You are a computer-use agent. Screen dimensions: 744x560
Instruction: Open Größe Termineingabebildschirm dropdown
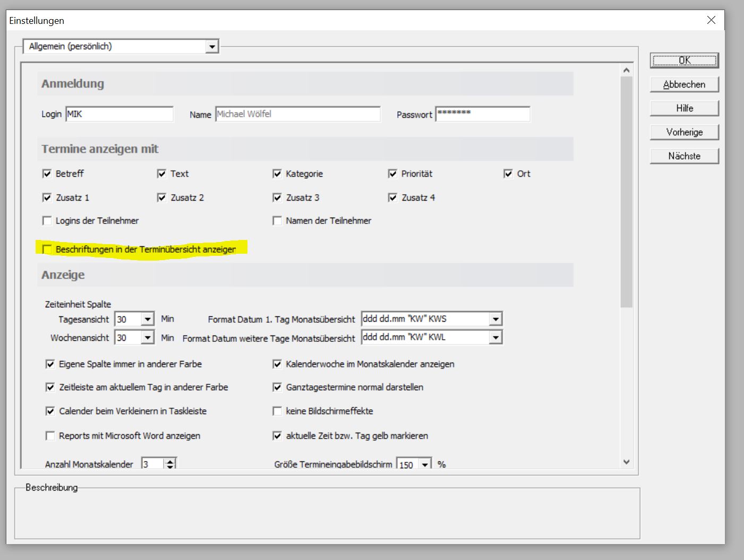tap(425, 464)
